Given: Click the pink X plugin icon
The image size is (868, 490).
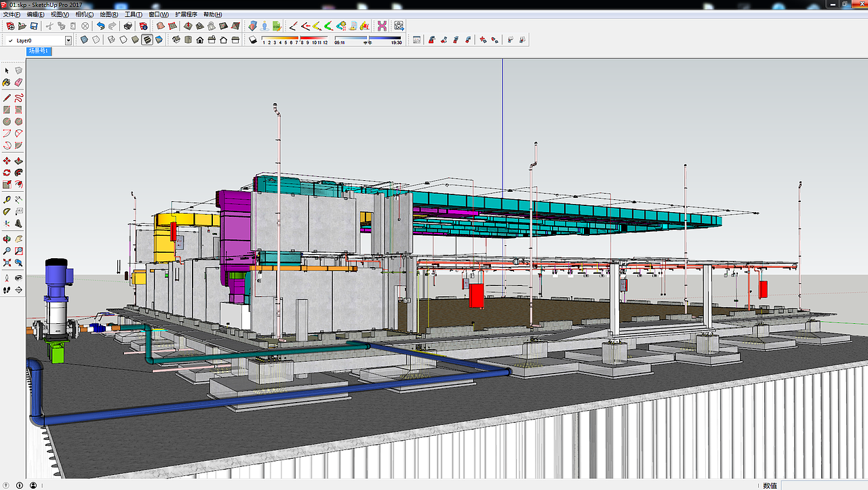Looking at the screenshot, I should (382, 26).
